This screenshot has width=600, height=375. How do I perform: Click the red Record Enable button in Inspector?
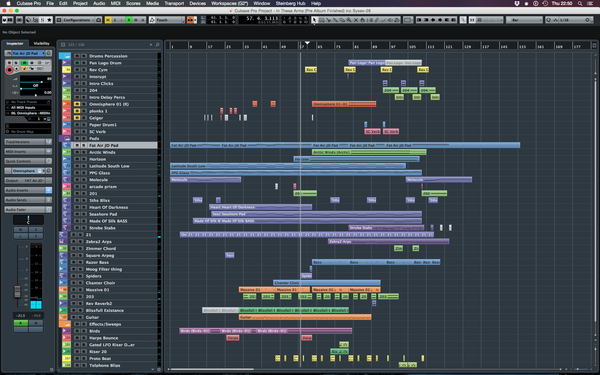[10, 70]
